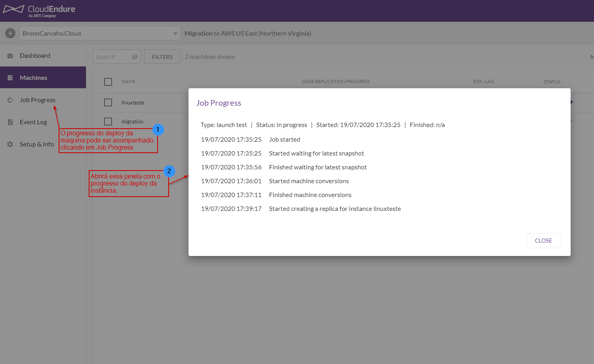This screenshot has width=594, height=364.
Task: Click the Search input field
Action: click(x=112, y=57)
